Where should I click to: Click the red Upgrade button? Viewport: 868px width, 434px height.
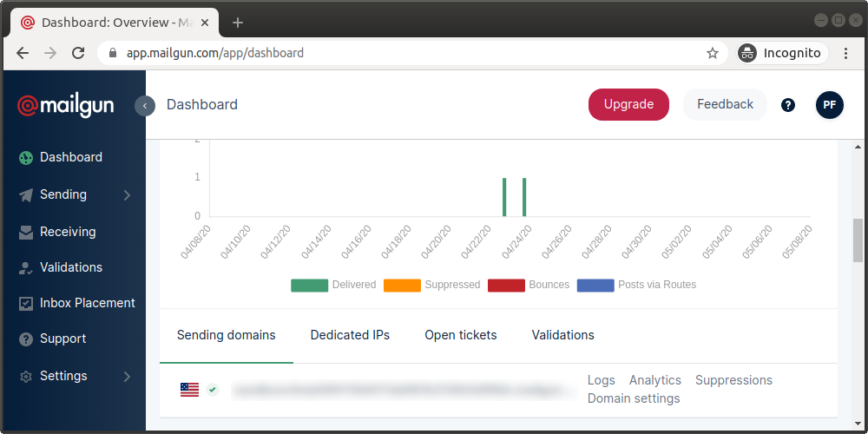(x=628, y=104)
